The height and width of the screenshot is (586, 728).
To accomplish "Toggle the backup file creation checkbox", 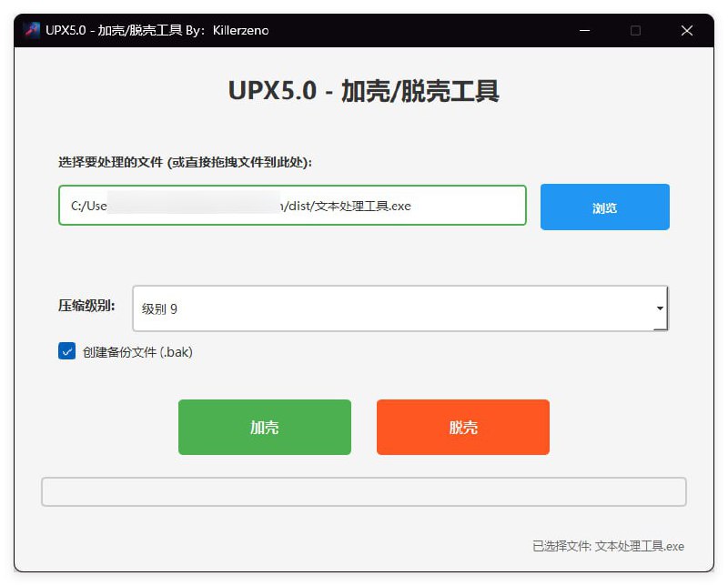I will coord(66,350).
